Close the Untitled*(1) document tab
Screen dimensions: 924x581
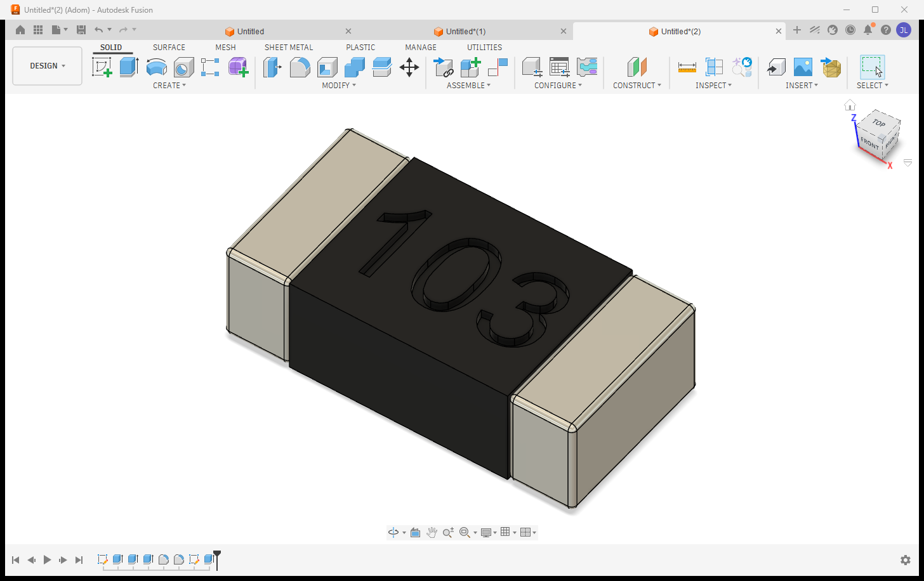pos(564,31)
